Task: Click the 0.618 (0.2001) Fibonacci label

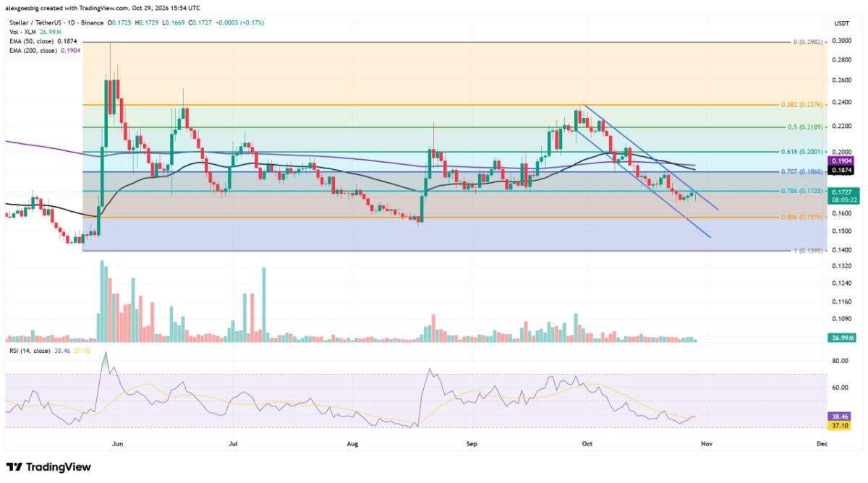Action: tap(802, 152)
